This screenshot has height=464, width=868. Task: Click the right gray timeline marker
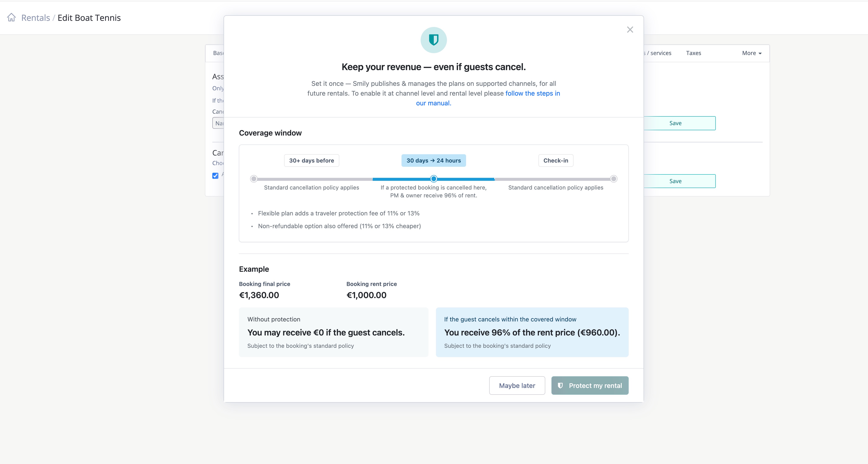coord(614,179)
